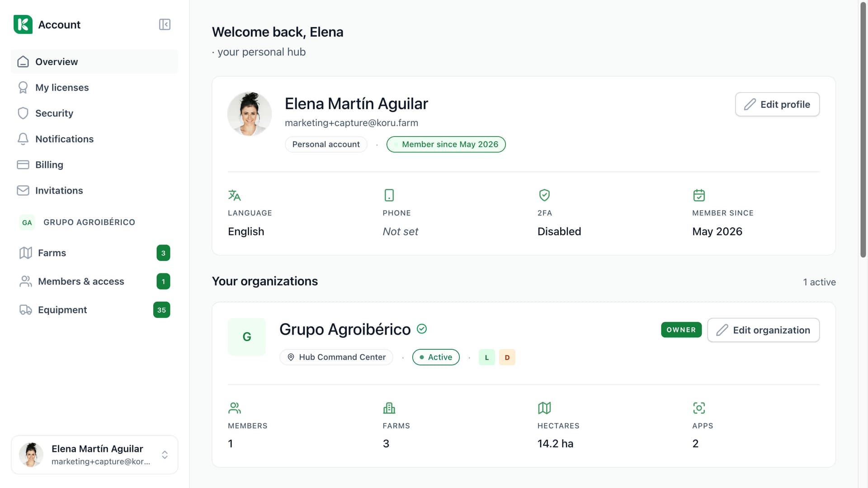Screen dimensions: 868x488
Task: Open the Billing page
Action: (x=94, y=164)
